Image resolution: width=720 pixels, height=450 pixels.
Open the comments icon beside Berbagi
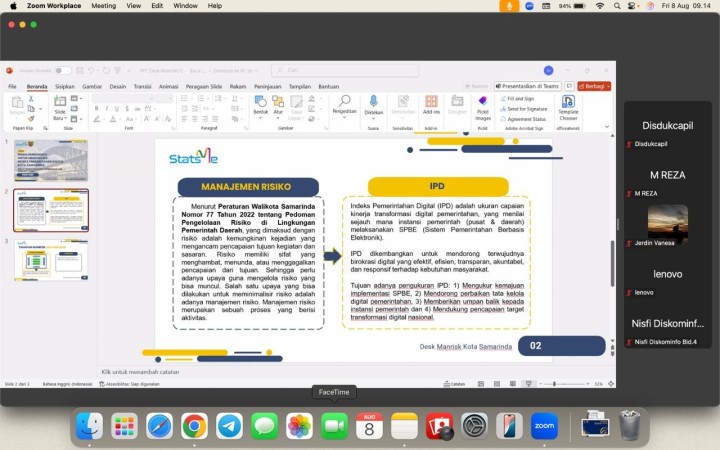(569, 86)
